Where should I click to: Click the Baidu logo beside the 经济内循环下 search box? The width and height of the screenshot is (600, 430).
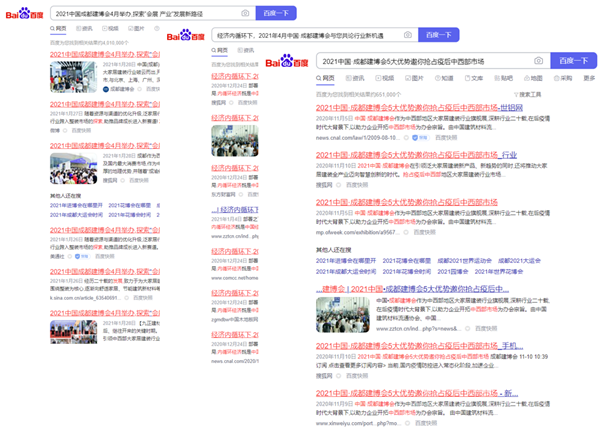point(186,35)
